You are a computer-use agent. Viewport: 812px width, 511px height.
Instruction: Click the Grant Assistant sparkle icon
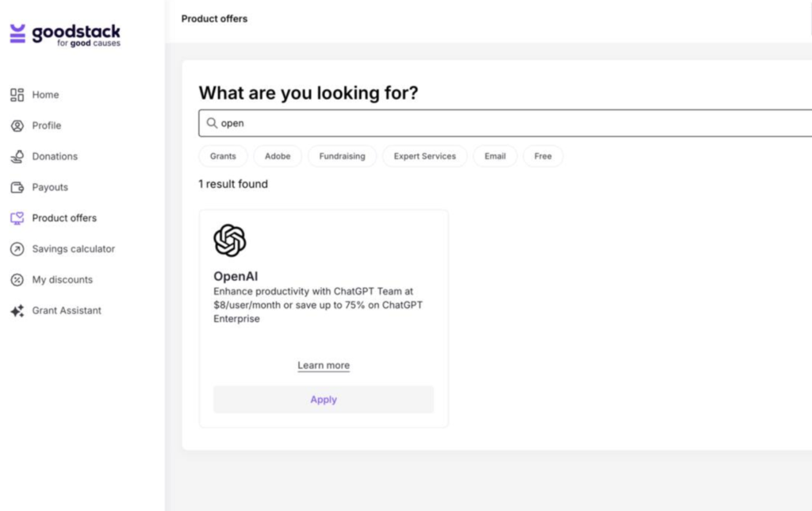click(x=17, y=310)
